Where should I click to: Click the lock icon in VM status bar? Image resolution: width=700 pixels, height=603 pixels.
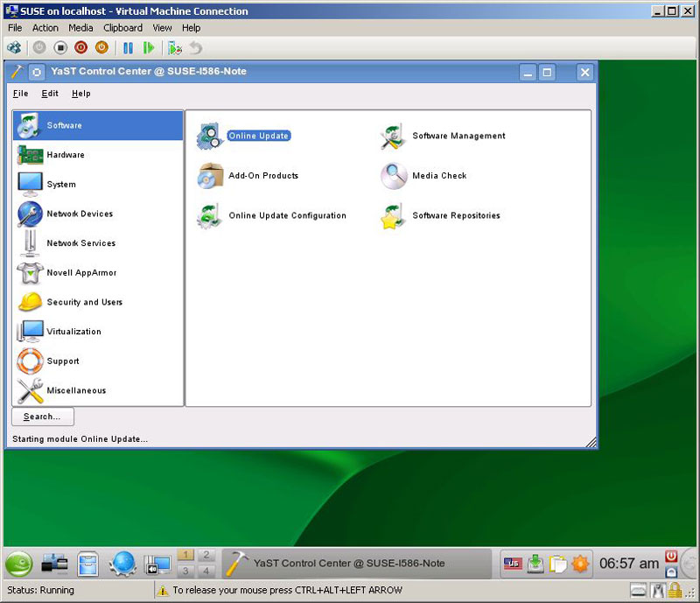tap(675, 591)
